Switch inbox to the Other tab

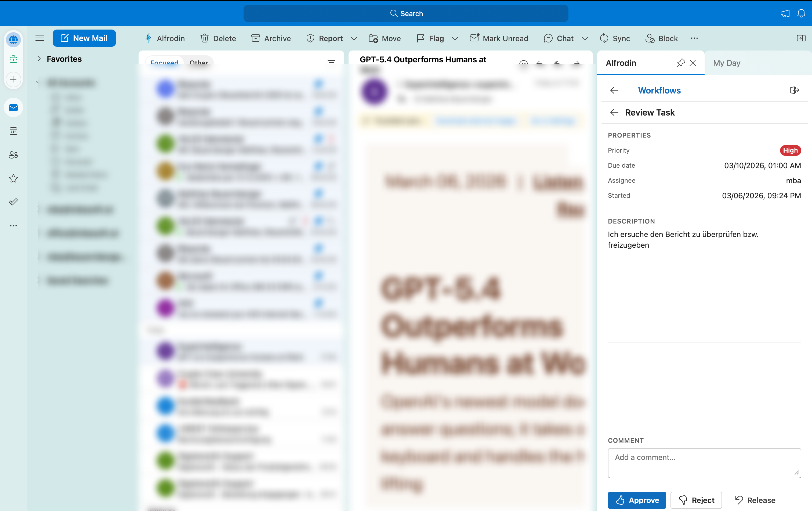point(199,62)
